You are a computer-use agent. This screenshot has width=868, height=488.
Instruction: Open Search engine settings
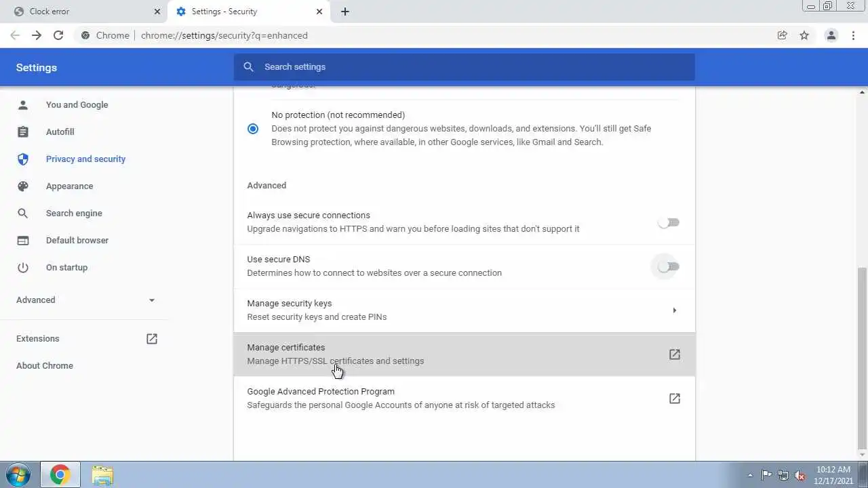point(74,213)
